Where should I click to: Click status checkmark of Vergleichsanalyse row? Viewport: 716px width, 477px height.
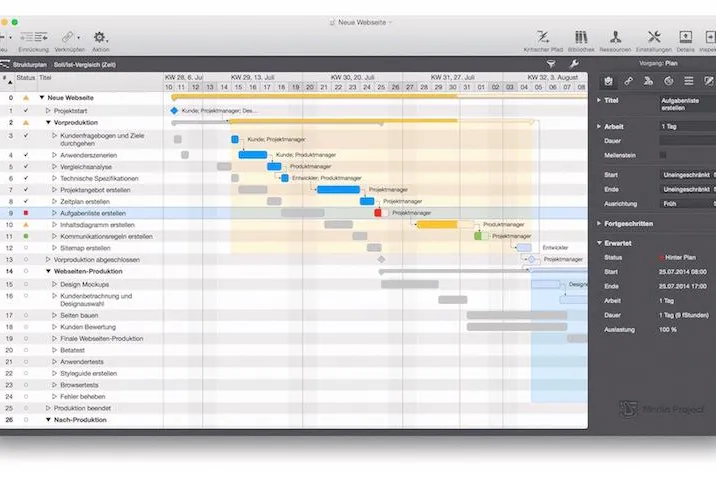(x=26, y=167)
